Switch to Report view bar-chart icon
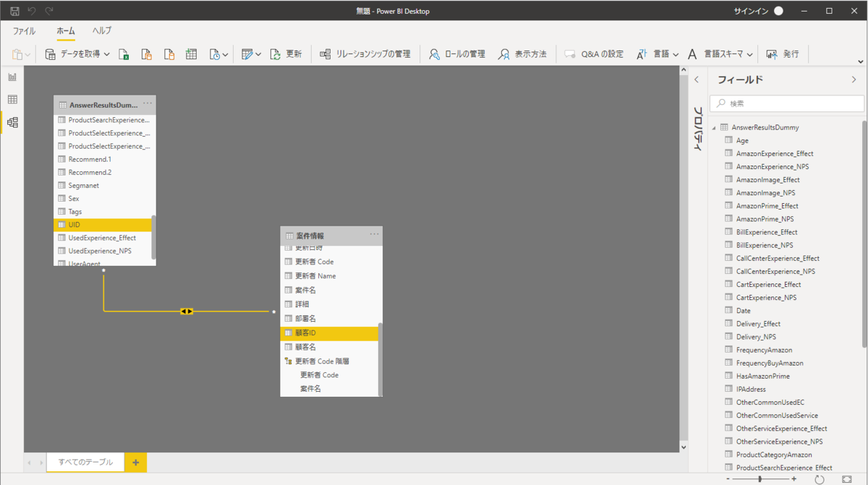The width and height of the screenshot is (868, 485). (x=12, y=77)
